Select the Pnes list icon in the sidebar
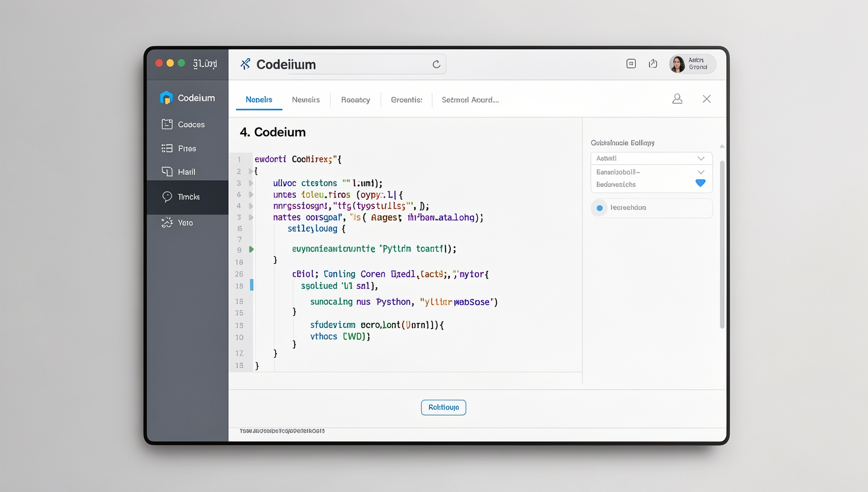 pos(167,148)
